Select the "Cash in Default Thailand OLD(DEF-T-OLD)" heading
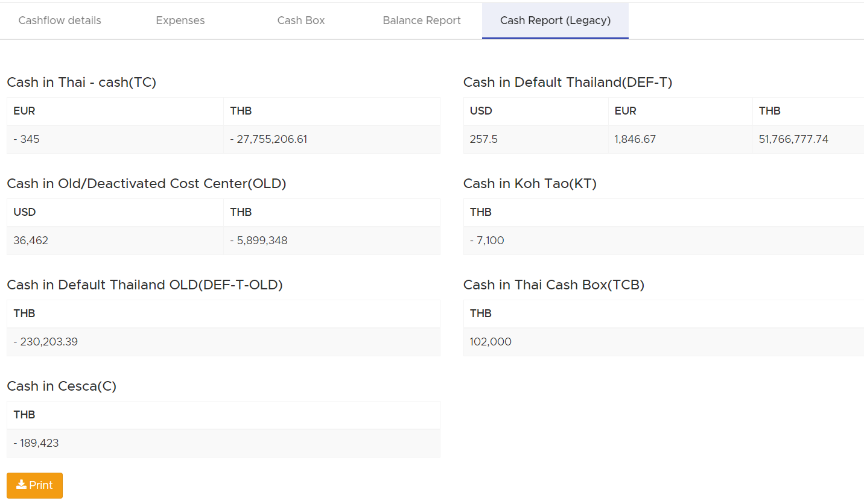Screen dimensions: 864x504 point(145,285)
